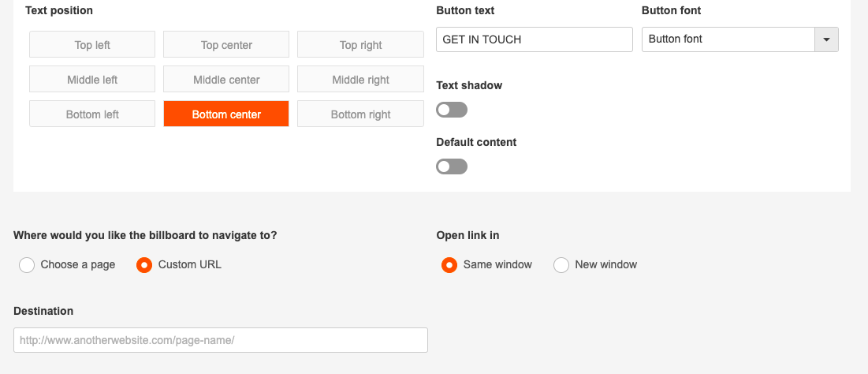Focus the Destination URL input field
The image size is (868, 374).
tap(221, 340)
